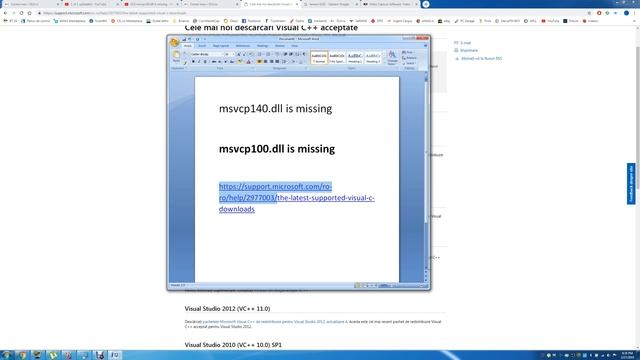Screen dimensions: 640x360
Task: Toggle Italic formatting in Word
Action: 199,62
